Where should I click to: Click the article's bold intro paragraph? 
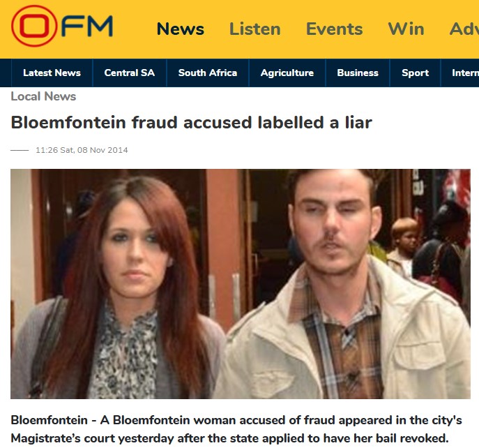(236, 429)
